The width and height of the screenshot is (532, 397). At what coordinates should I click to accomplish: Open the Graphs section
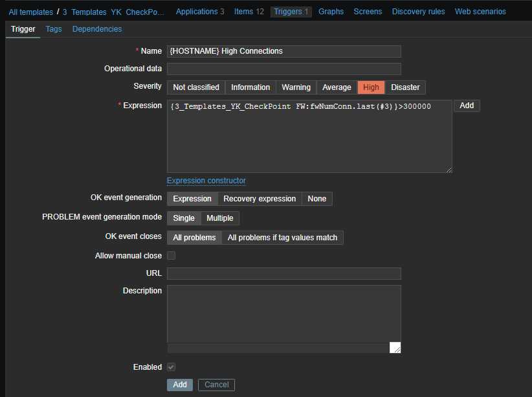point(331,12)
